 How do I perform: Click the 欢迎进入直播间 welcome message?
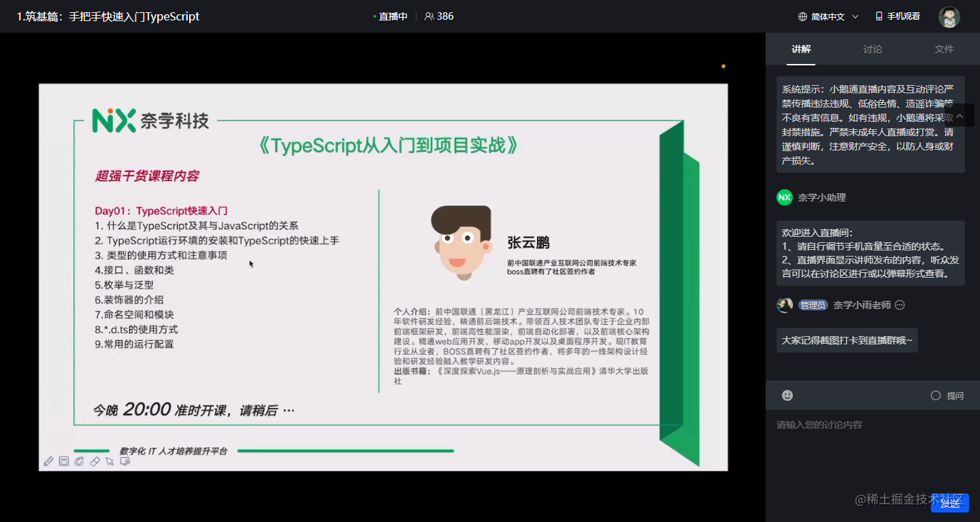pos(870,253)
